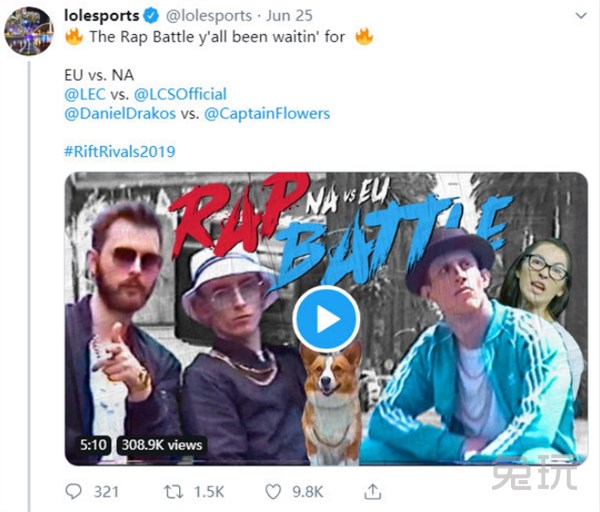Open the @LCSOfficial mention link

point(180,94)
